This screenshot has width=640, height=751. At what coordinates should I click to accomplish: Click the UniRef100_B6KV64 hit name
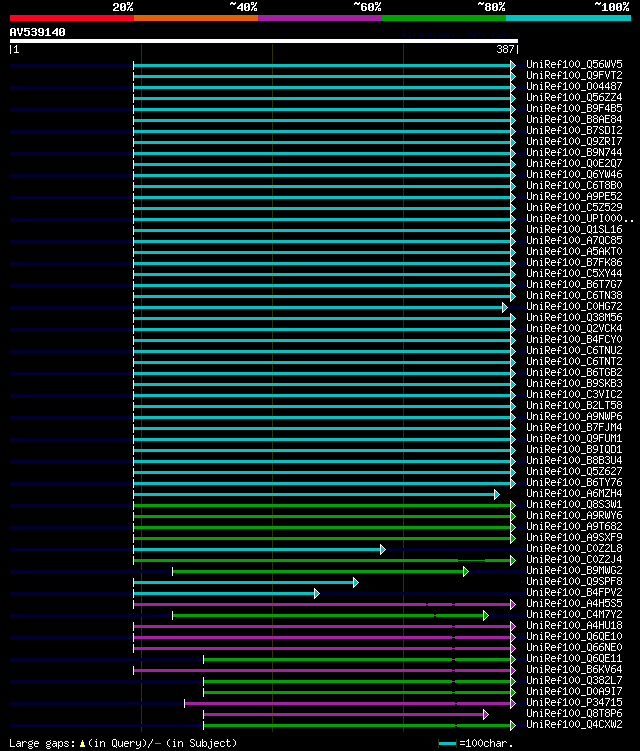[574, 670]
